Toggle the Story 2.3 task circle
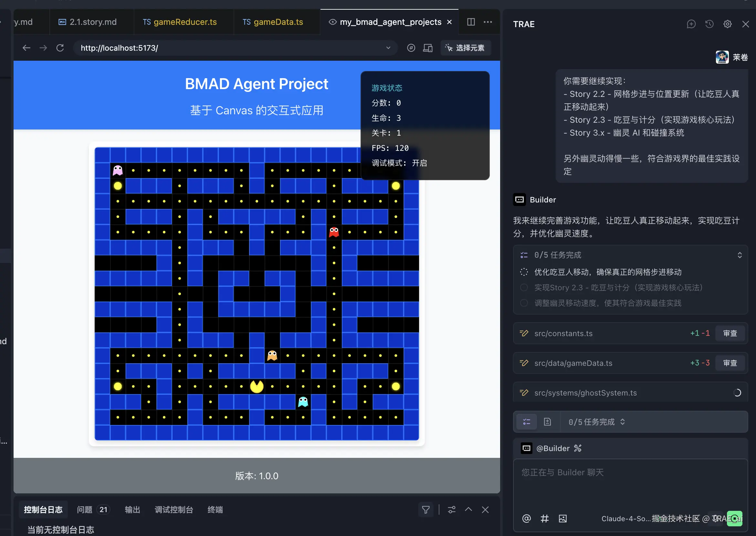 [524, 287]
